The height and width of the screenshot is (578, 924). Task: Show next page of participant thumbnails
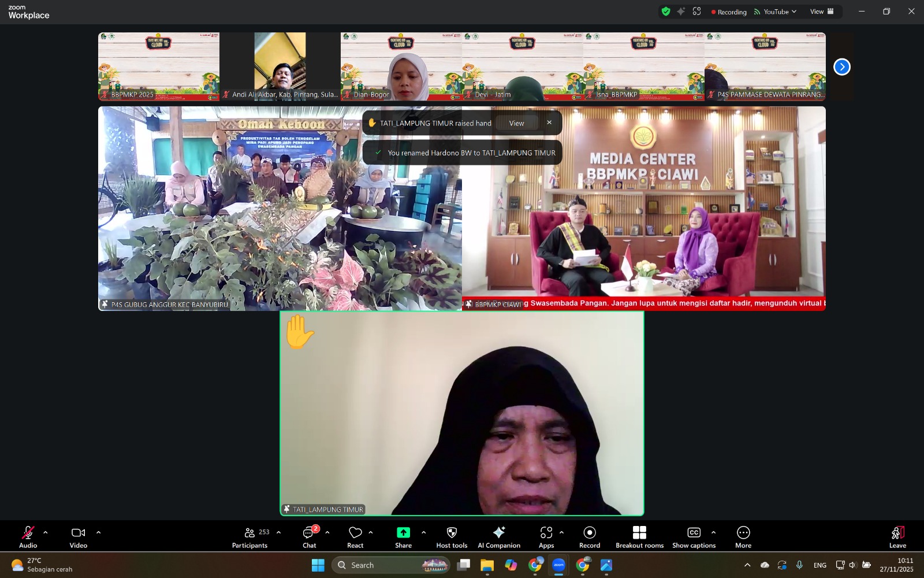pyautogui.click(x=842, y=67)
